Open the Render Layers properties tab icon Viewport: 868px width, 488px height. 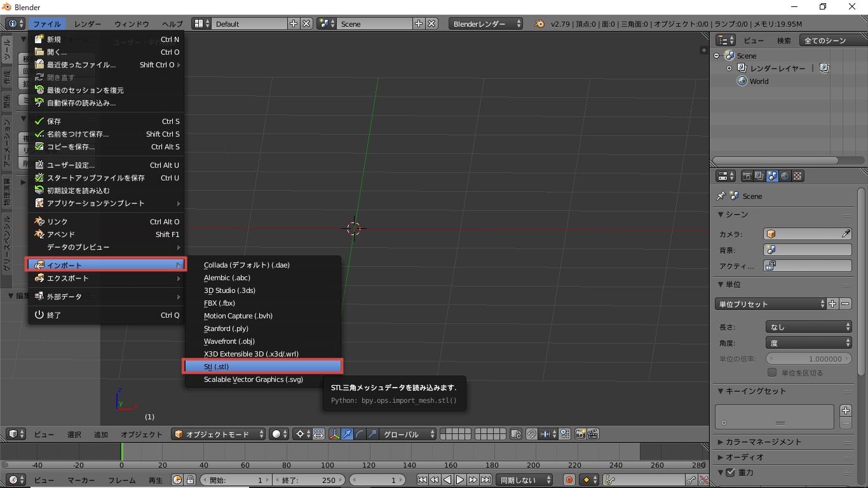tap(759, 176)
